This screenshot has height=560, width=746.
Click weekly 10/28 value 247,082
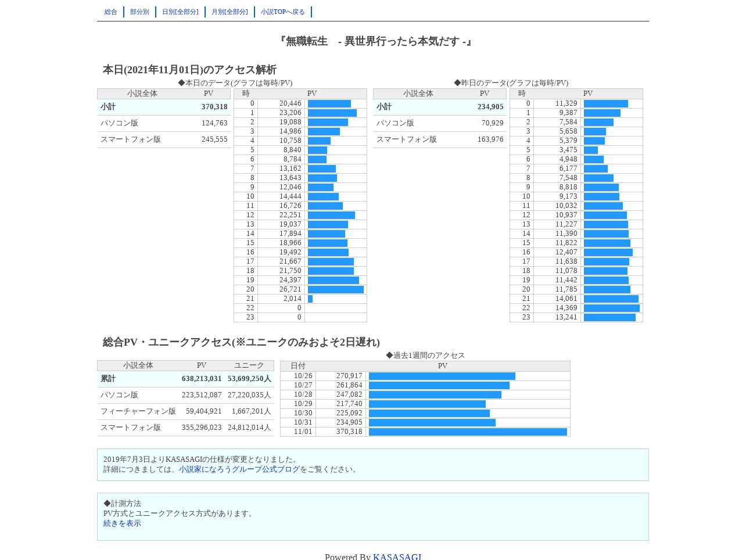pyautogui.click(x=349, y=394)
